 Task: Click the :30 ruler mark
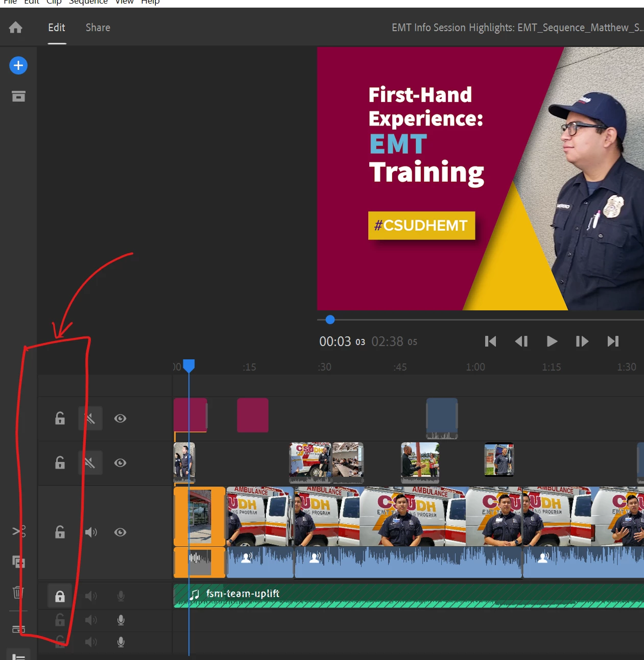point(324,367)
